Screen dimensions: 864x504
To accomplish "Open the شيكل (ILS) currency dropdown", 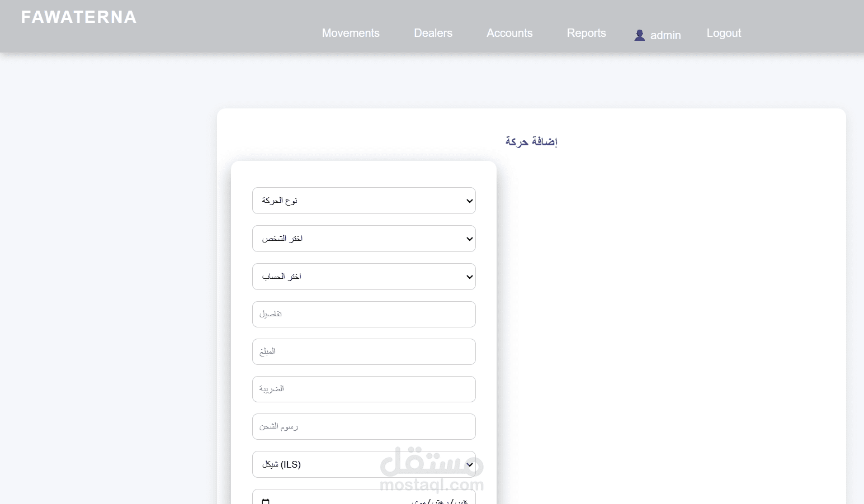I will click(364, 464).
